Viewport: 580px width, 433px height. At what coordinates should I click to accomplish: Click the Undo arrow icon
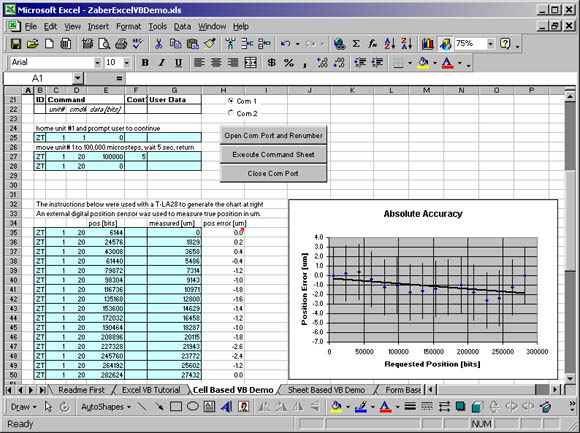click(285, 44)
